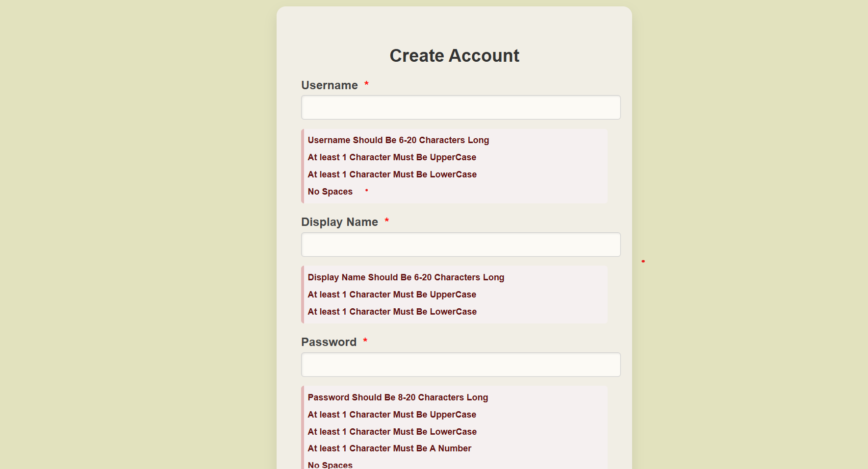Click LowerCase requirement under Username field
The width and height of the screenshot is (868, 469).
click(x=392, y=174)
